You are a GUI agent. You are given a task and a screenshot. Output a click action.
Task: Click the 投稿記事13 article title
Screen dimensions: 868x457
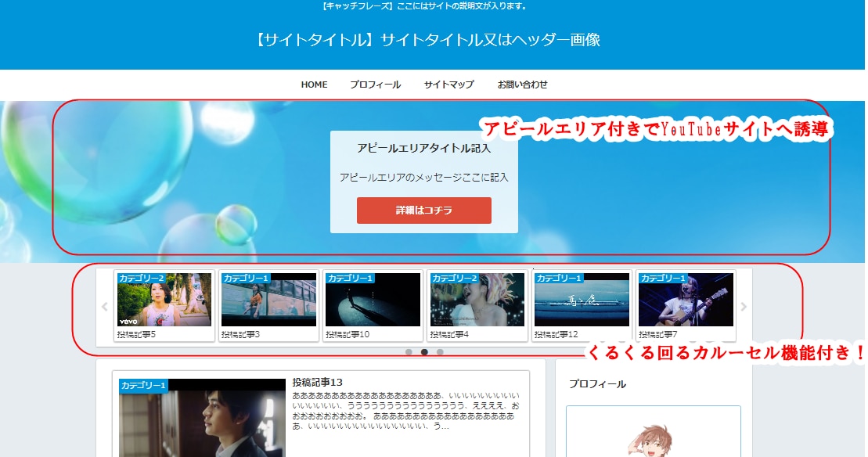pos(317,383)
